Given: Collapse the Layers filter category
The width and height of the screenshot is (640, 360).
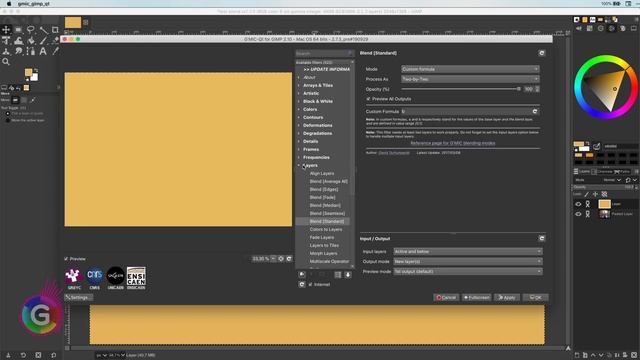Looking at the screenshot, I should point(299,165).
